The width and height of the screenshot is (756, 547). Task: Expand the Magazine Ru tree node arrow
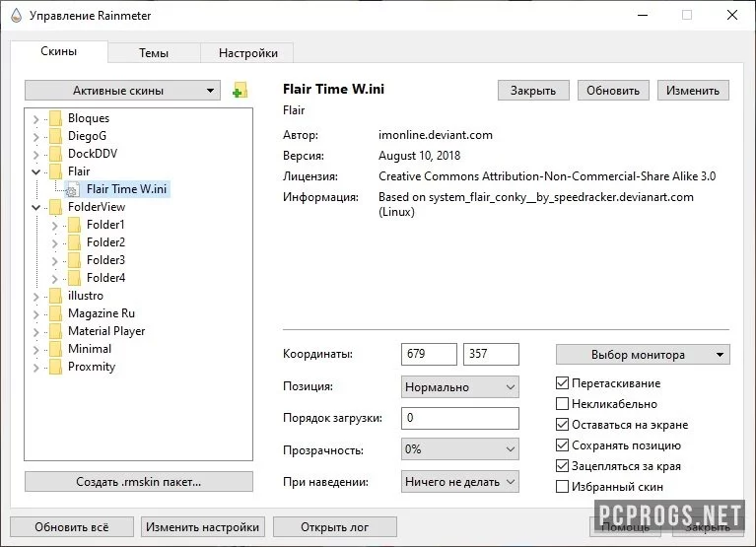tap(35, 314)
